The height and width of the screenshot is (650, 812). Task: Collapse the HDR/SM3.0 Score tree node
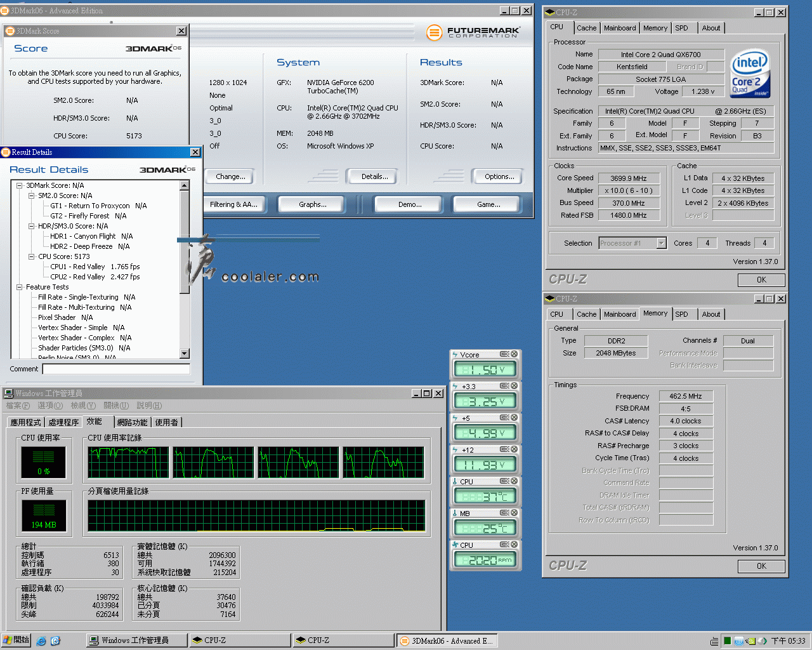click(32, 226)
